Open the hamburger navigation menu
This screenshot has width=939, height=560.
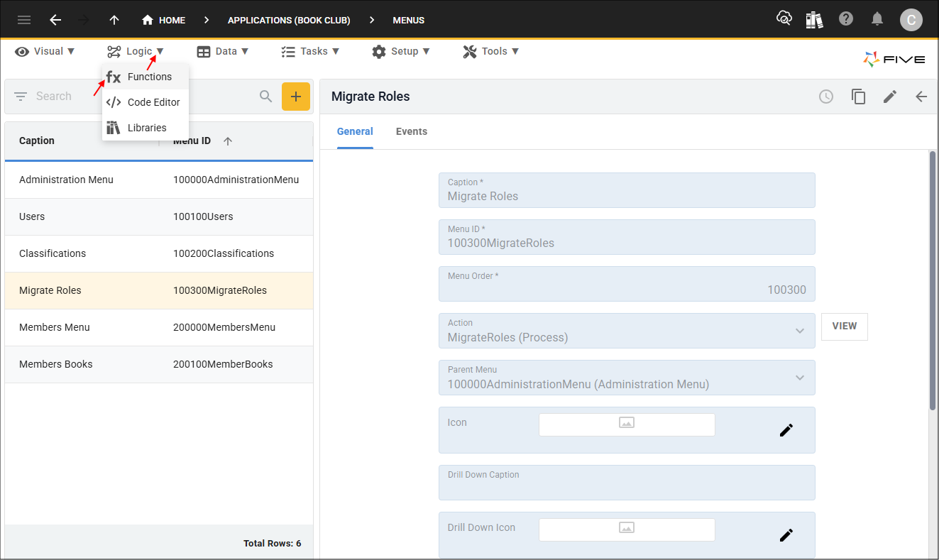pos(24,20)
